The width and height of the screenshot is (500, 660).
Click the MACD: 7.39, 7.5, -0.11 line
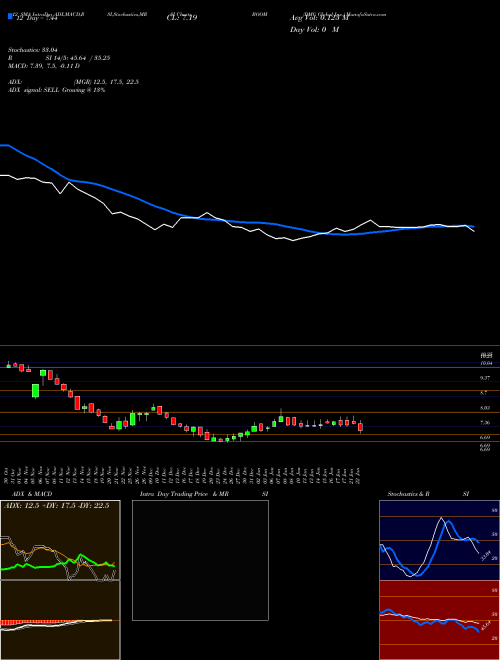coord(44,66)
